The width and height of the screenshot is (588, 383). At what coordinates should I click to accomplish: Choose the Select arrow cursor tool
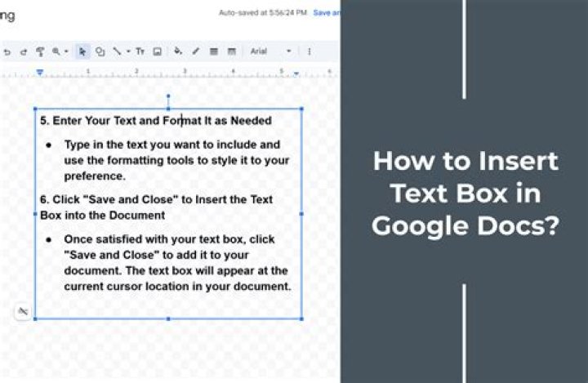point(82,51)
